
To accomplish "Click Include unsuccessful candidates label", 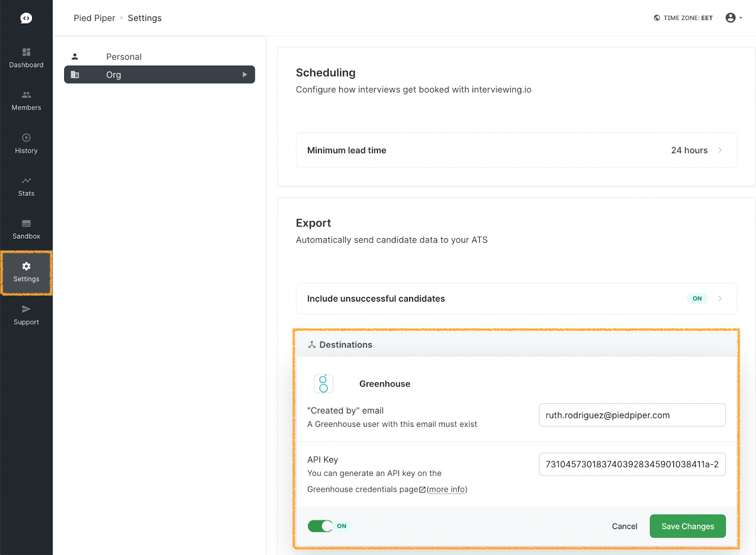I will (x=376, y=299).
